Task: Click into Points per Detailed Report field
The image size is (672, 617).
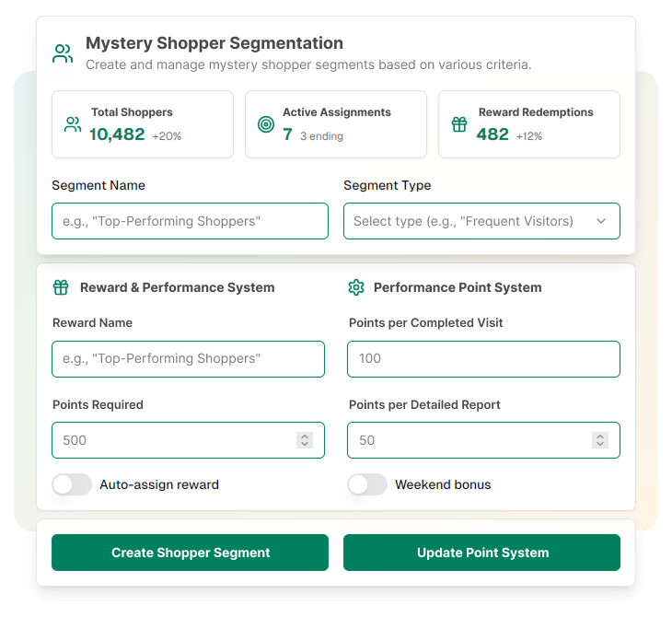Action: pyautogui.click(x=483, y=440)
